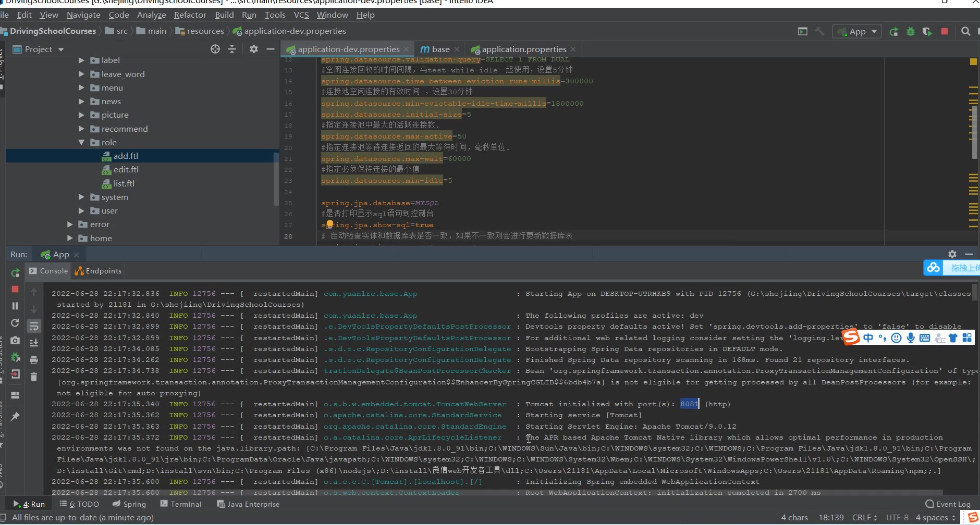980x525 pixels.
Task: Toggle Sogou input Chinese mode indicator
Action: [868, 338]
